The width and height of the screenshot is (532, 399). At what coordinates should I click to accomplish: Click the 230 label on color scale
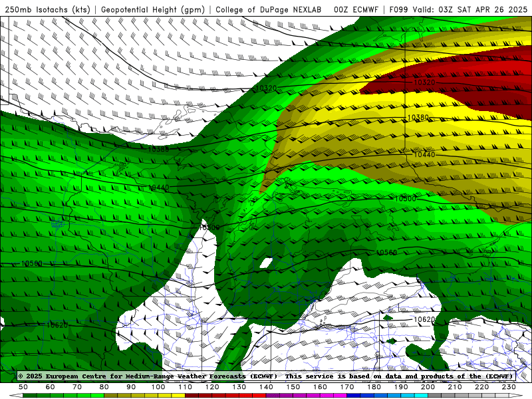509,387
